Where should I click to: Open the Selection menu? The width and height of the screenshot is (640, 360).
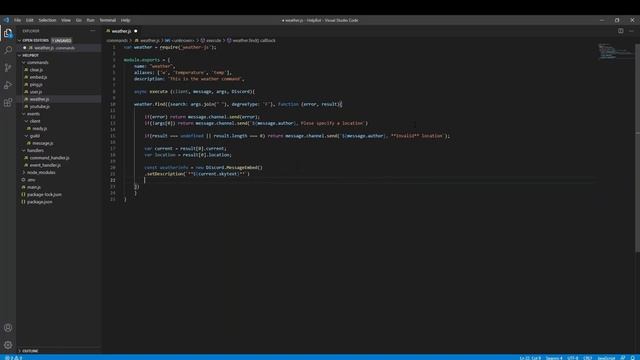47,20
